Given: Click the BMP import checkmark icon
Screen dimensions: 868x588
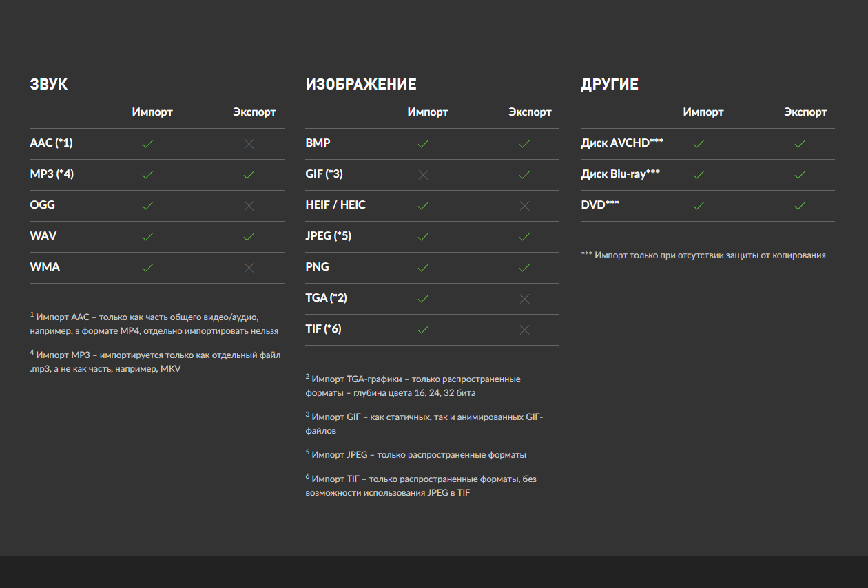Looking at the screenshot, I should [x=423, y=144].
